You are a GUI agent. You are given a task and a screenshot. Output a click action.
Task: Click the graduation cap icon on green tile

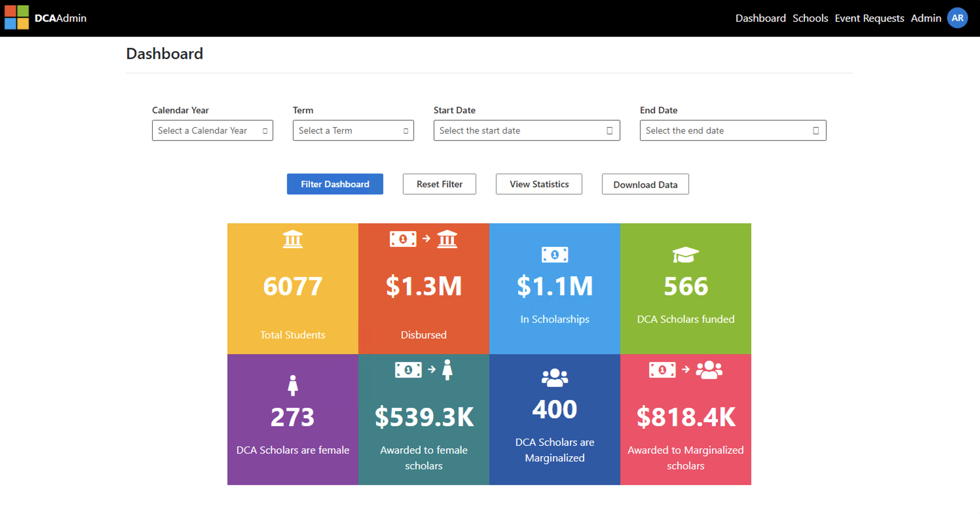click(x=685, y=255)
